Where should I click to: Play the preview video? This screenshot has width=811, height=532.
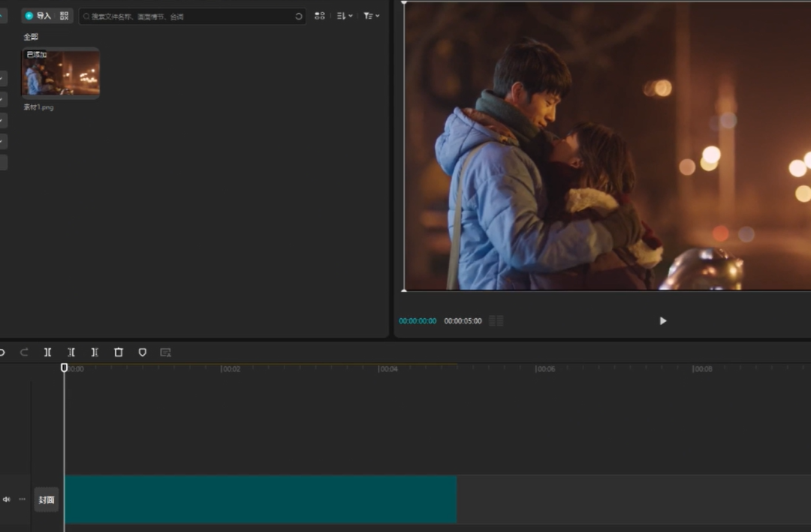663,321
